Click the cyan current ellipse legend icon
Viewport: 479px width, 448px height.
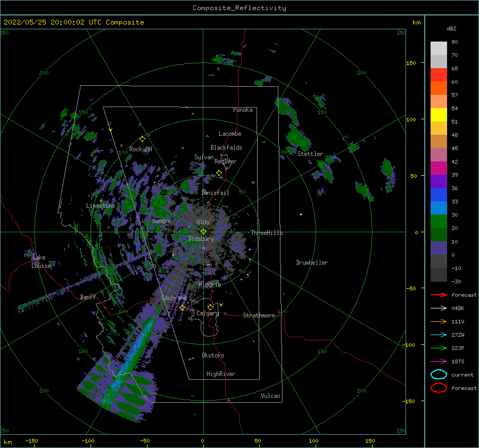coord(439,374)
